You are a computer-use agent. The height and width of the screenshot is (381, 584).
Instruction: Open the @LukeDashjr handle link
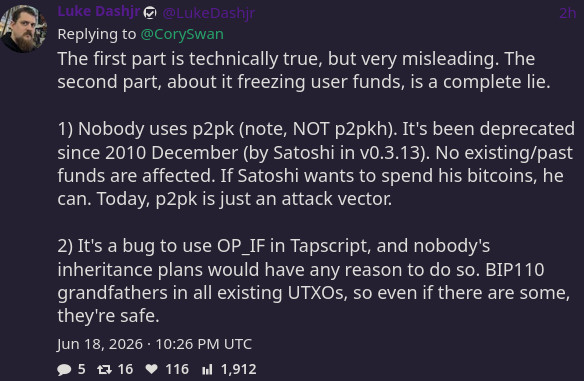209,13
